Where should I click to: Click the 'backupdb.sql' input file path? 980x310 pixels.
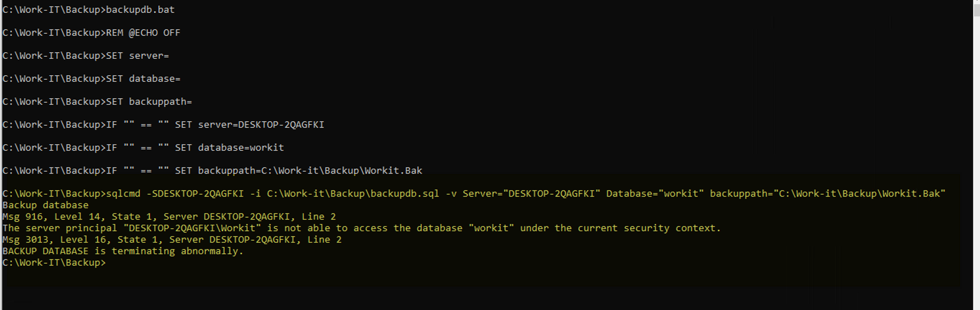[x=353, y=194]
